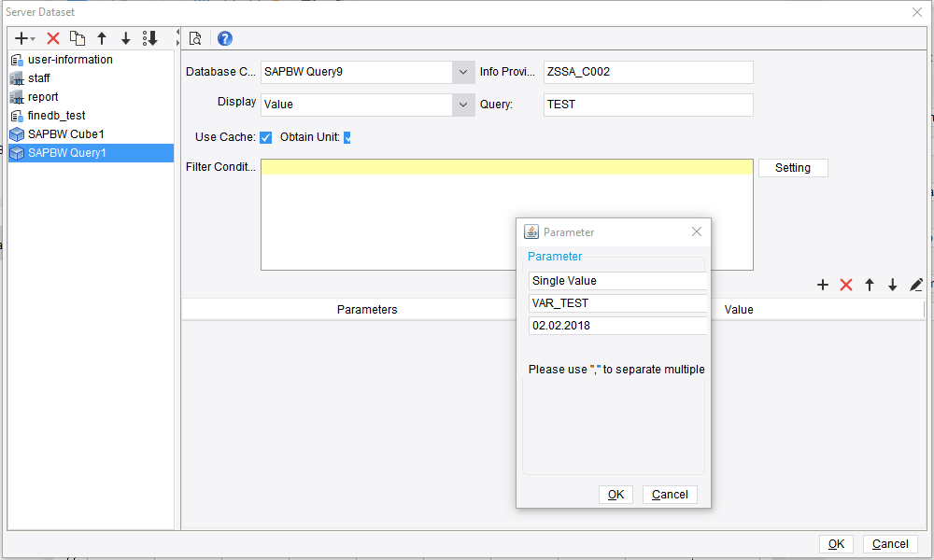Move dataset down with down arrow icon
This screenshot has height=560, width=934.
[125, 38]
